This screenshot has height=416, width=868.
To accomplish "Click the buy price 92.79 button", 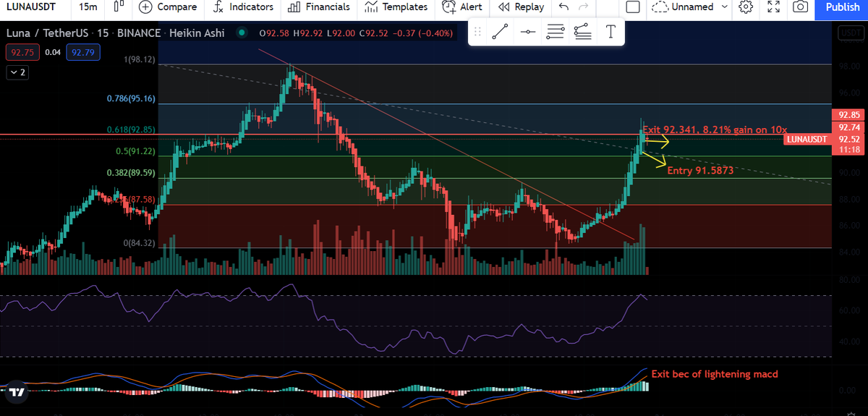I will coord(82,52).
